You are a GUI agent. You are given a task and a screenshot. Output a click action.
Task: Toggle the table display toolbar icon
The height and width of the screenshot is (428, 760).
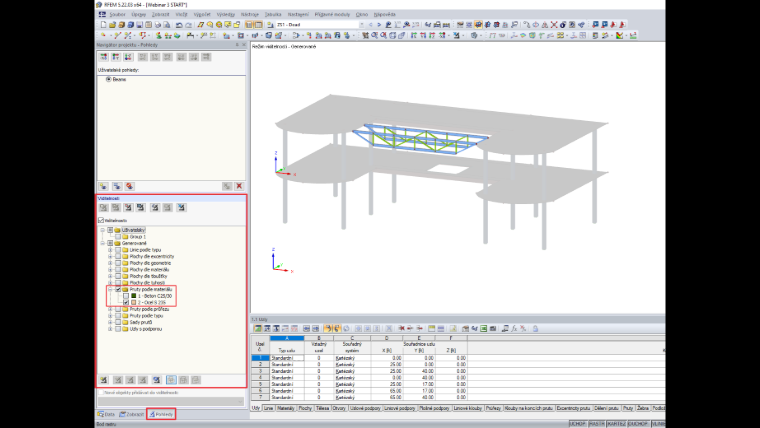(258, 25)
